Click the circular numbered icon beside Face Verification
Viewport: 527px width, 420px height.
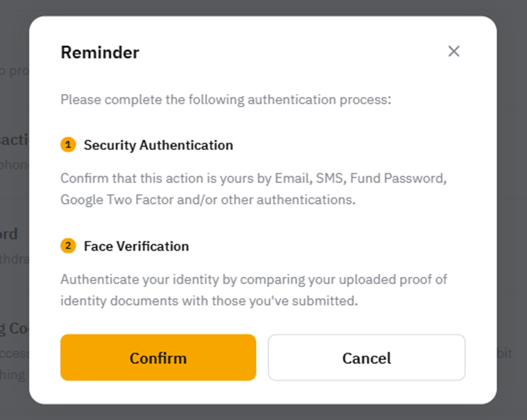[x=68, y=246]
